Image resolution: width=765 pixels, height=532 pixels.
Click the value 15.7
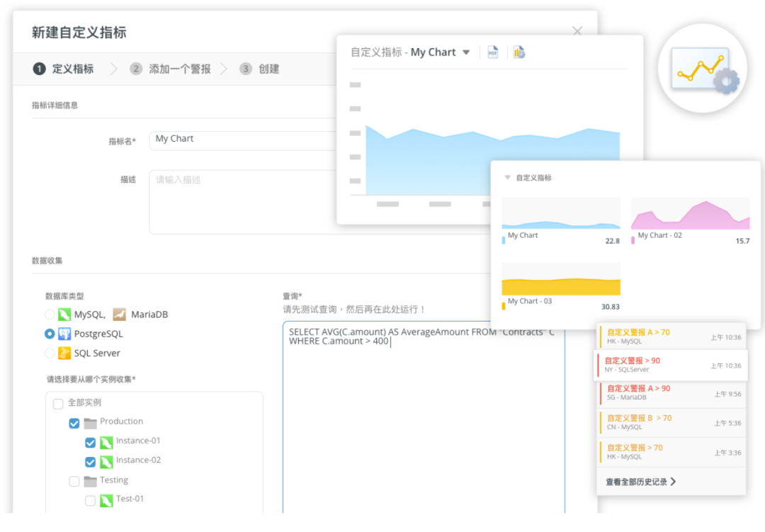tap(742, 241)
